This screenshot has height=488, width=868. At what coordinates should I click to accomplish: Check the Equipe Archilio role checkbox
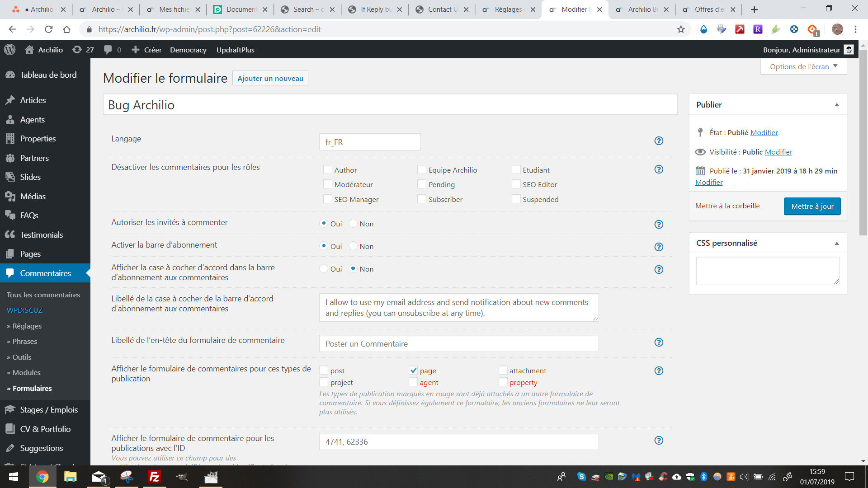tap(421, 170)
